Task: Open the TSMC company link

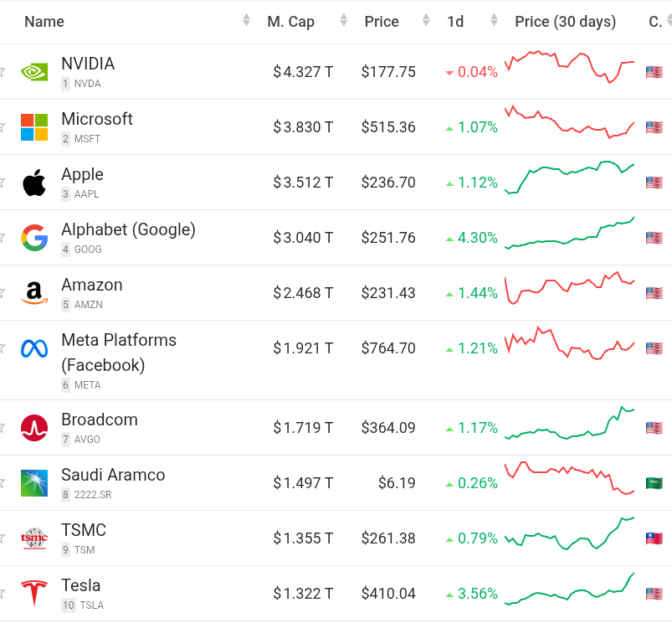Action: 84,530
